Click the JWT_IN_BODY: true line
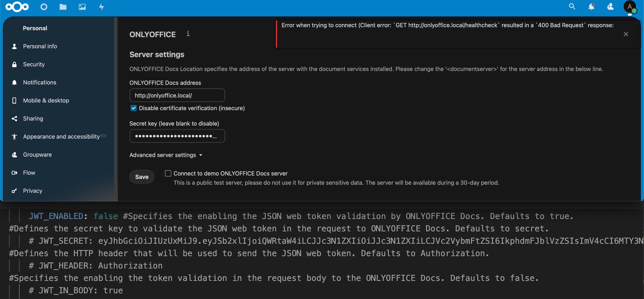This screenshot has height=299, width=644. coord(76,291)
